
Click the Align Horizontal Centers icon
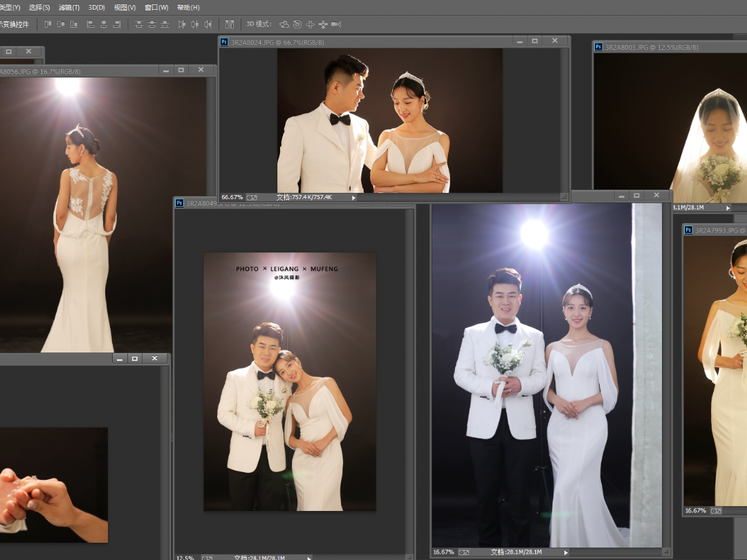pyautogui.click(x=103, y=24)
